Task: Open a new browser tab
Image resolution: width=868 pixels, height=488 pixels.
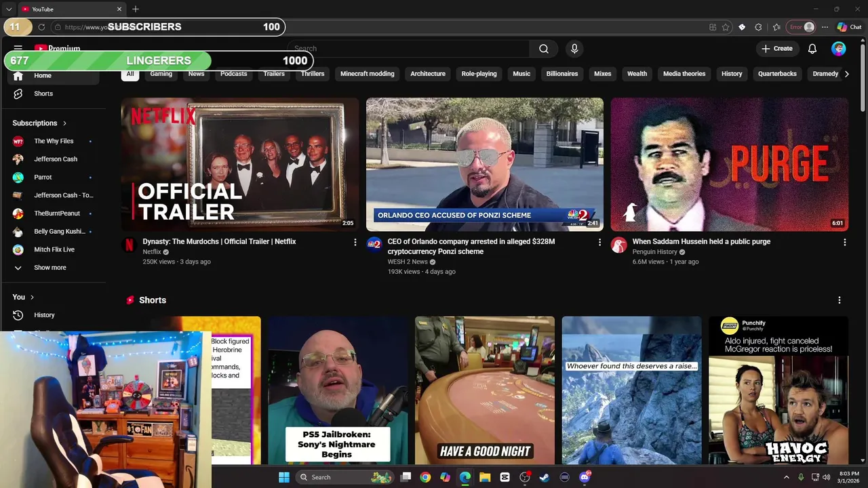Action: (136, 9)
